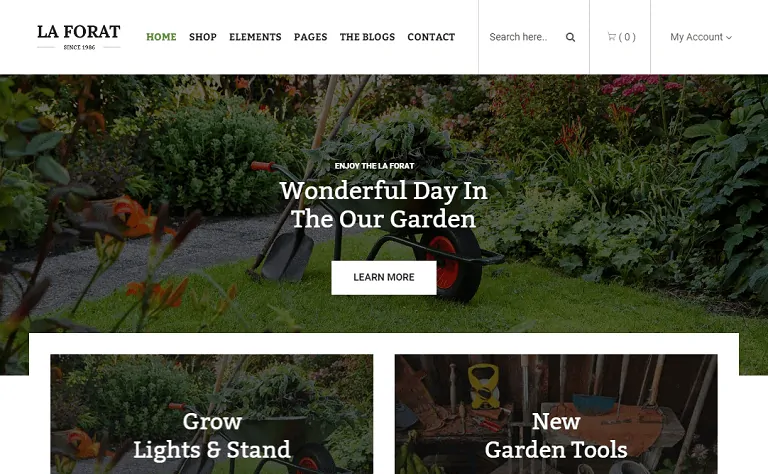This screenshot has width=768, height=474.
Task: Expand the My Account dropdown
Action: pos(700,37)
